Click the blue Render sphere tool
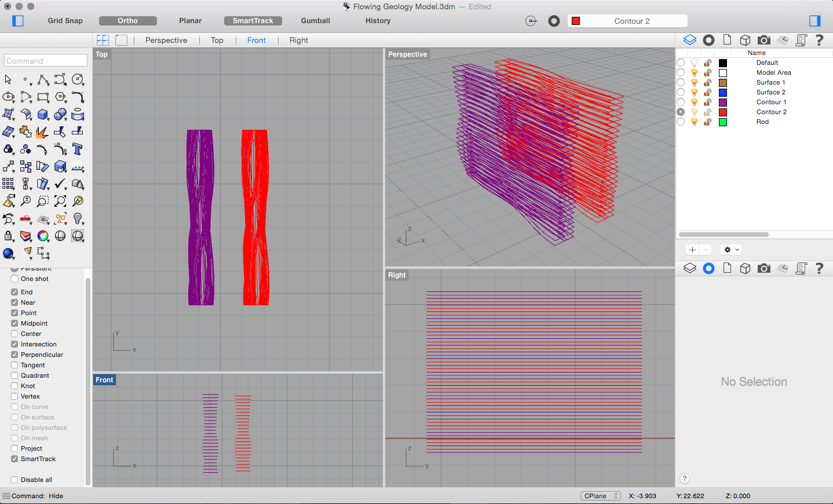 (x=8, y=253)
